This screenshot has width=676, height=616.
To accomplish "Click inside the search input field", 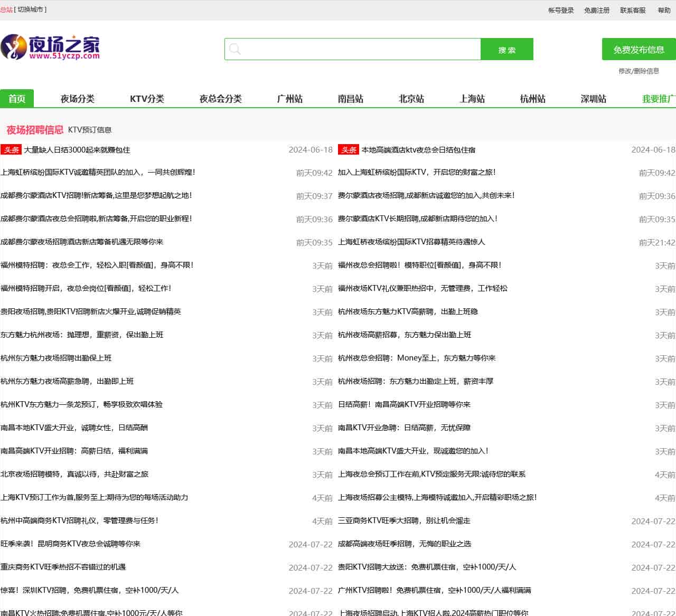I will pos(354,49).
